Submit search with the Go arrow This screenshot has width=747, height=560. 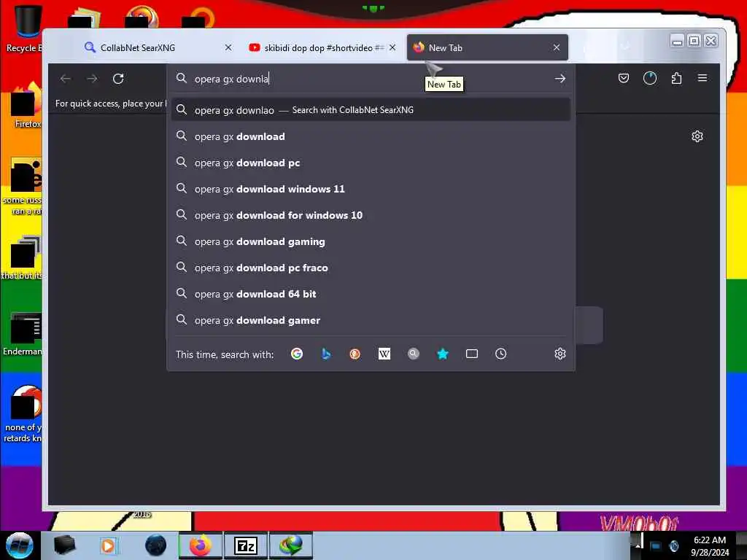point(560,79)
